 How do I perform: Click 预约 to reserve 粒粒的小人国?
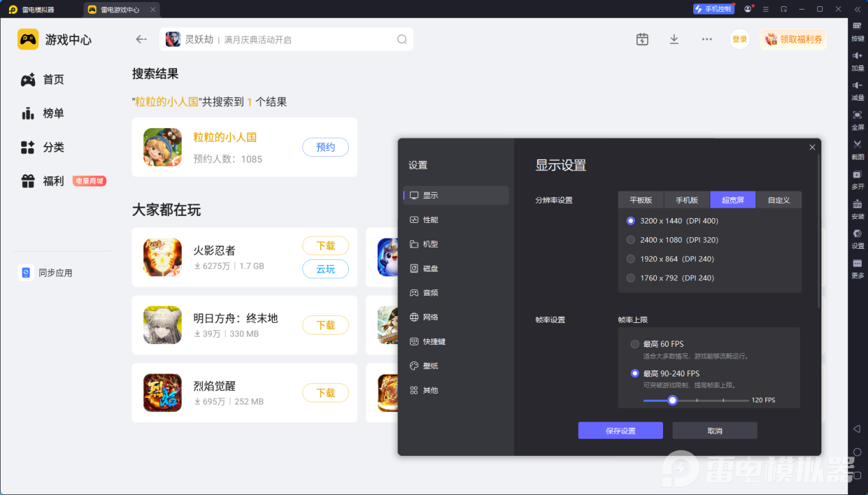tap(326, 147)
